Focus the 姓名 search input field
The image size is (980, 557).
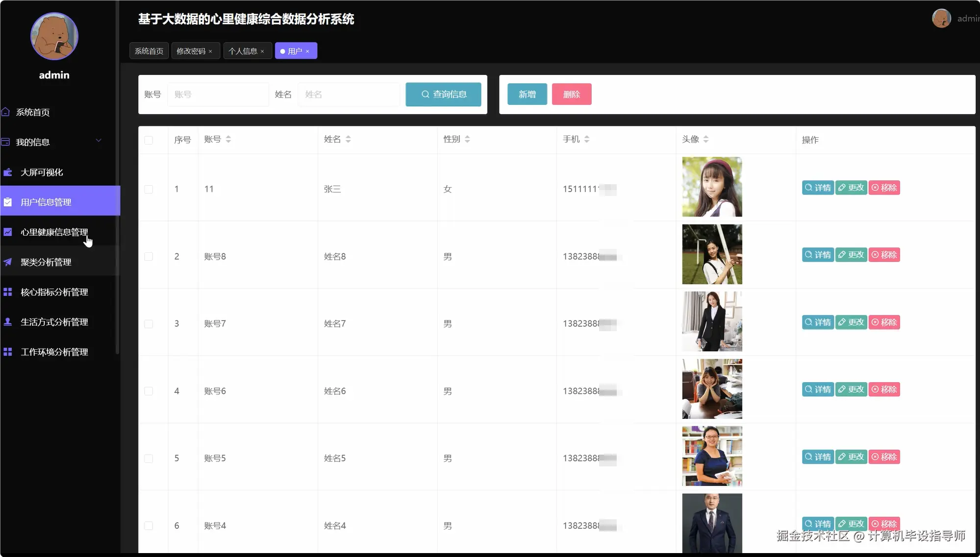pos(349,94)
